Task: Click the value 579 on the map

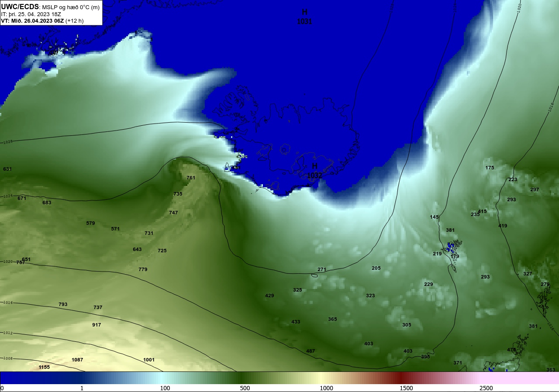Action: click(90, 223)
